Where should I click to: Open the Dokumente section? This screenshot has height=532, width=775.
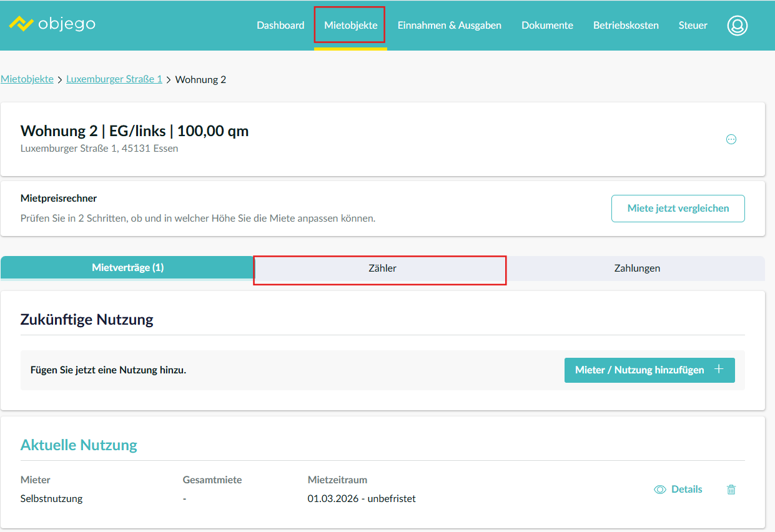tap(547, 26)
